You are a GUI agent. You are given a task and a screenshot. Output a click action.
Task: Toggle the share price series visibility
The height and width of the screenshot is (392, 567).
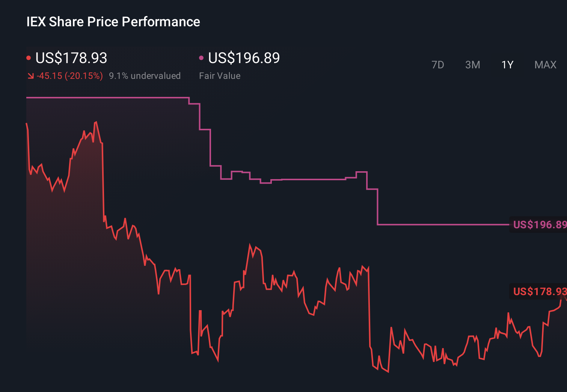tap(28, 57)
